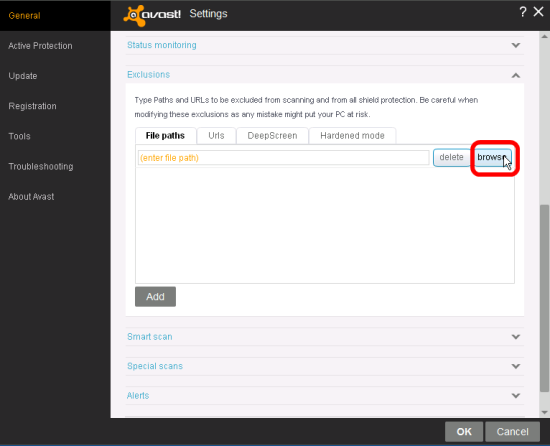Switch to the Urls tab
This screenshot has height=446, width=550.
click(x=216, y=136)
